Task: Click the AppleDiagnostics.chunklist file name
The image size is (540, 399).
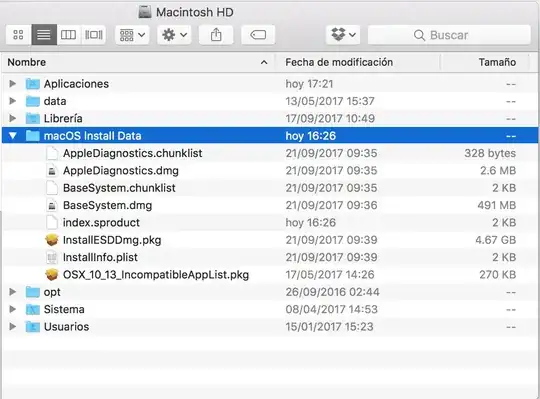Action: click(x=133, y=153)
